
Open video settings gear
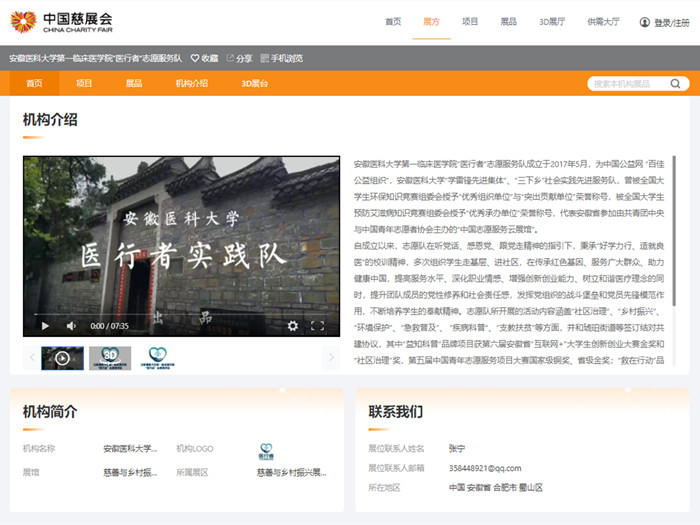[x=292, y=325]
